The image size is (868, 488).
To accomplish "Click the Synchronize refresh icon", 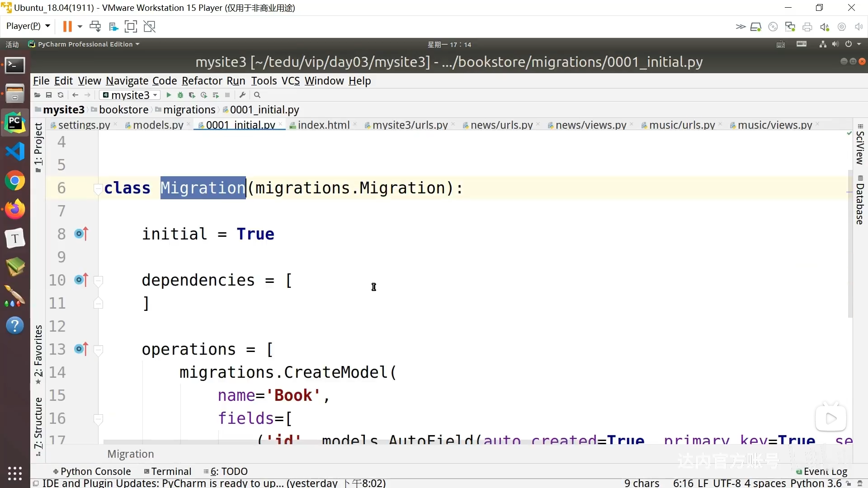I will tap(61, 95).
